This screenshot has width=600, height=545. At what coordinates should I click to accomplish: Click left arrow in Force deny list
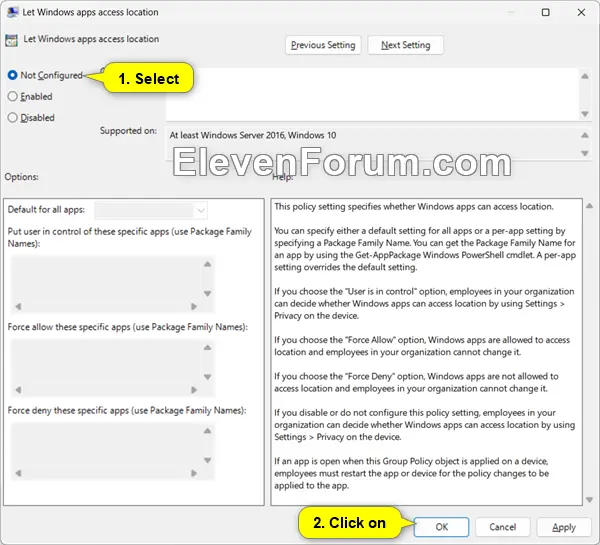(18, 473)
